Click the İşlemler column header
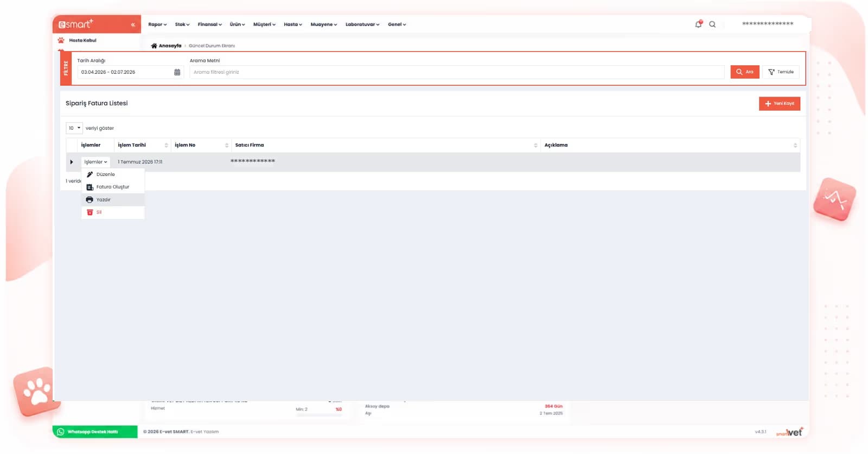 click(x=91, y=145)
